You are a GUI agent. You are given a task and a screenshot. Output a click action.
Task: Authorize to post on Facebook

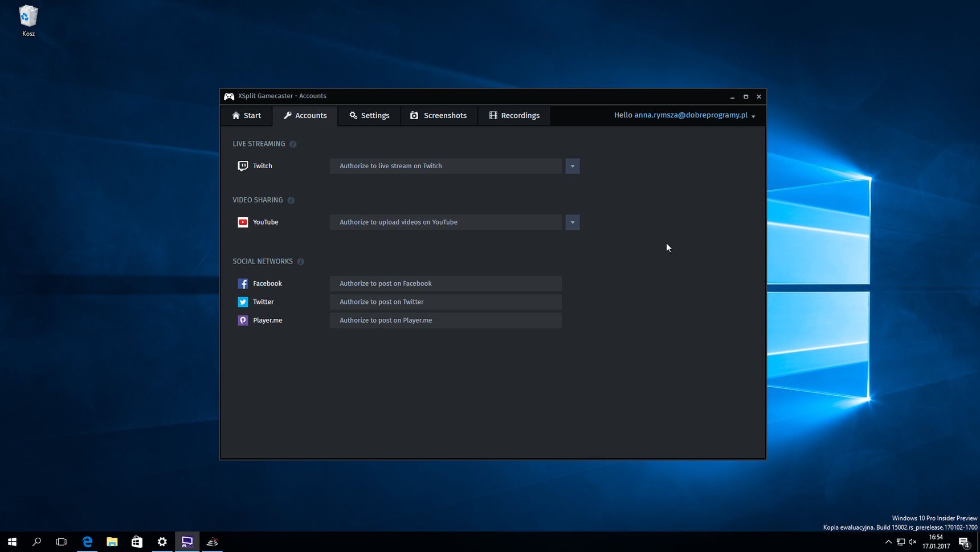pos(446,283)
